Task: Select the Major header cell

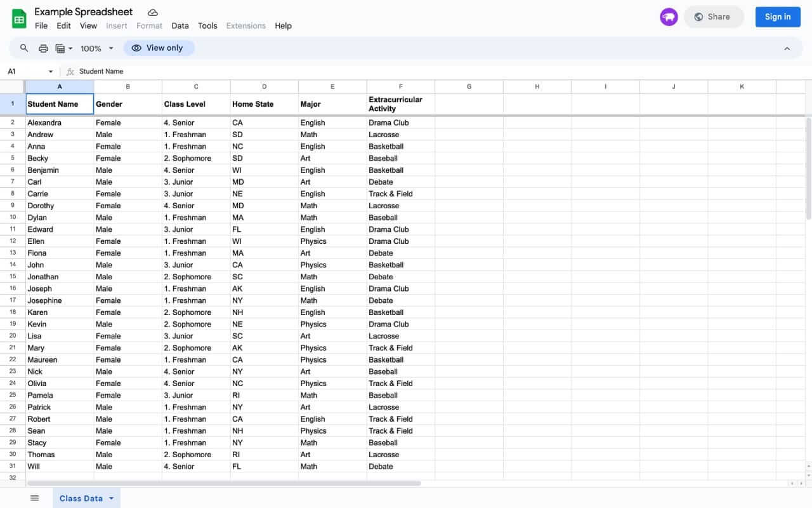Action: [332, 104]
